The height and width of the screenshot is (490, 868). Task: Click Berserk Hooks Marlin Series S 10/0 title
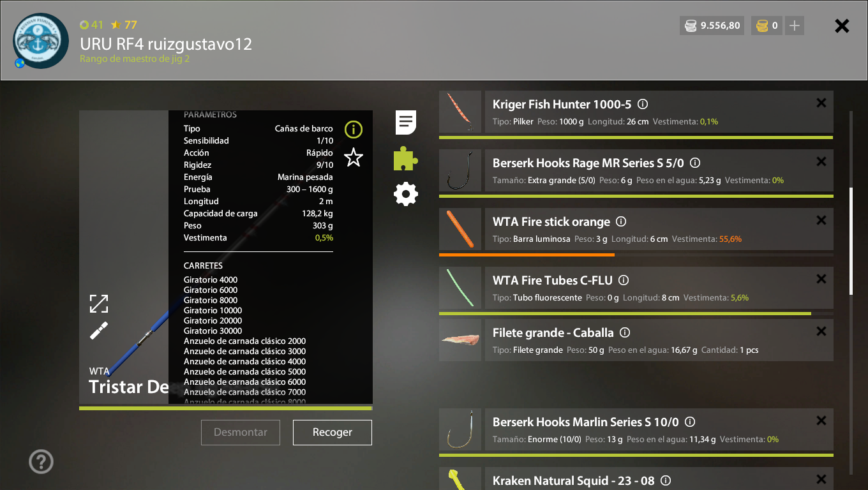586,422
